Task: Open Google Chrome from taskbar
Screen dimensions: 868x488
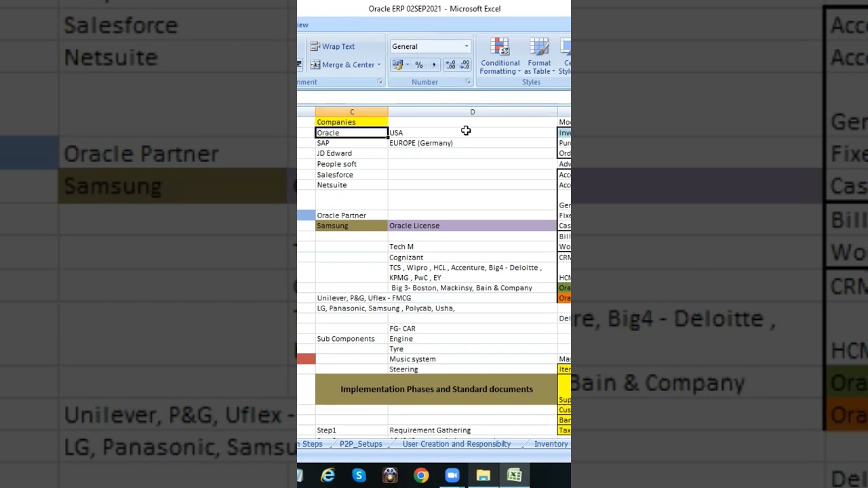Action: tap(421, 476)
